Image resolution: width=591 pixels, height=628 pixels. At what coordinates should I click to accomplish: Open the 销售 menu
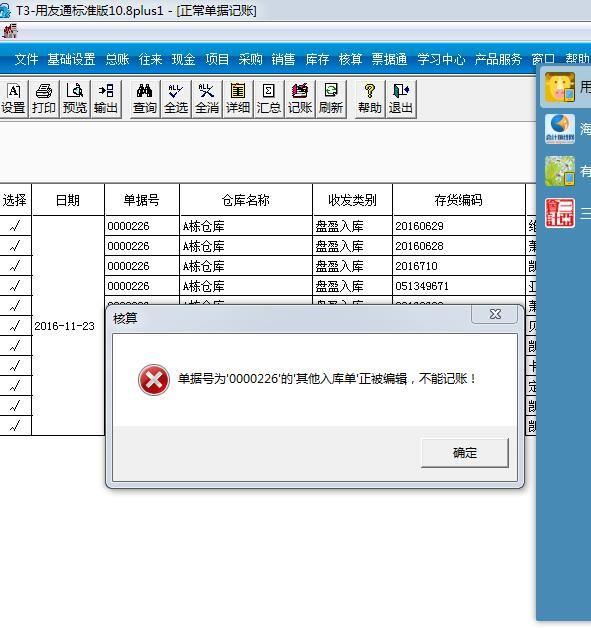tap(283, 59)
